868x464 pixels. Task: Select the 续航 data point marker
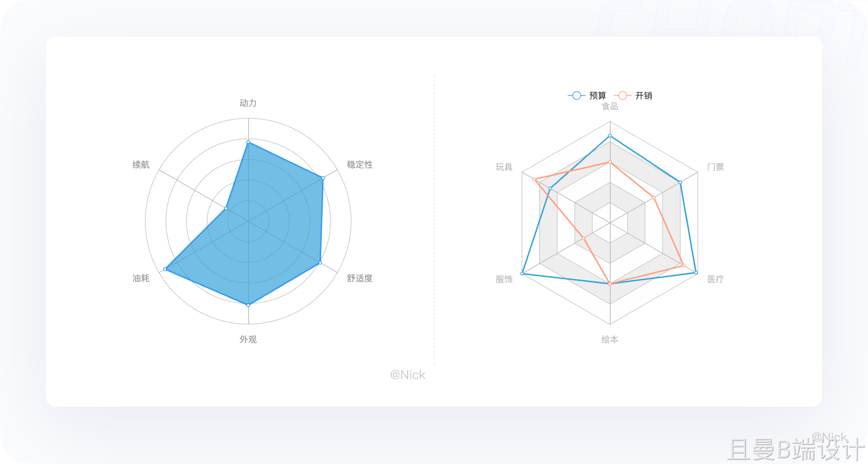click(x=226, y=208)
